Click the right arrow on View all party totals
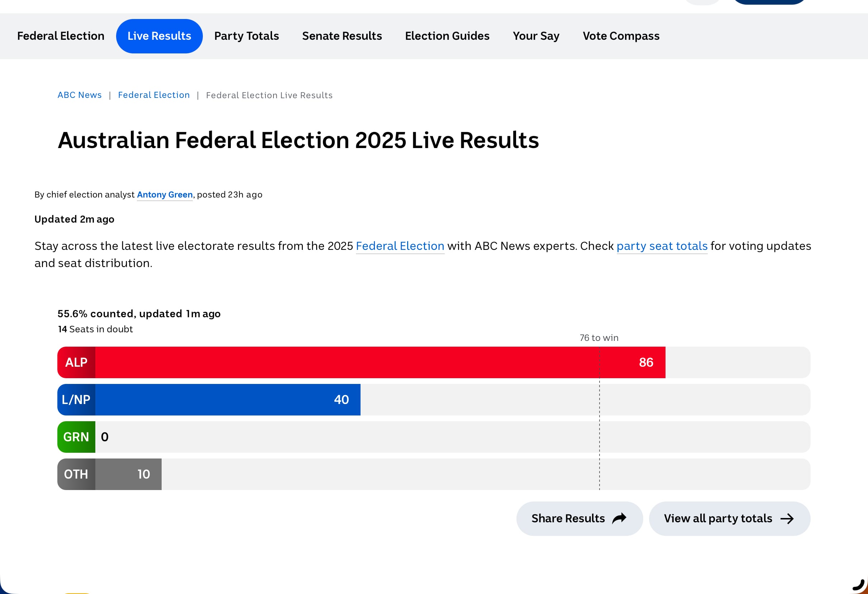 pos(787,518)
